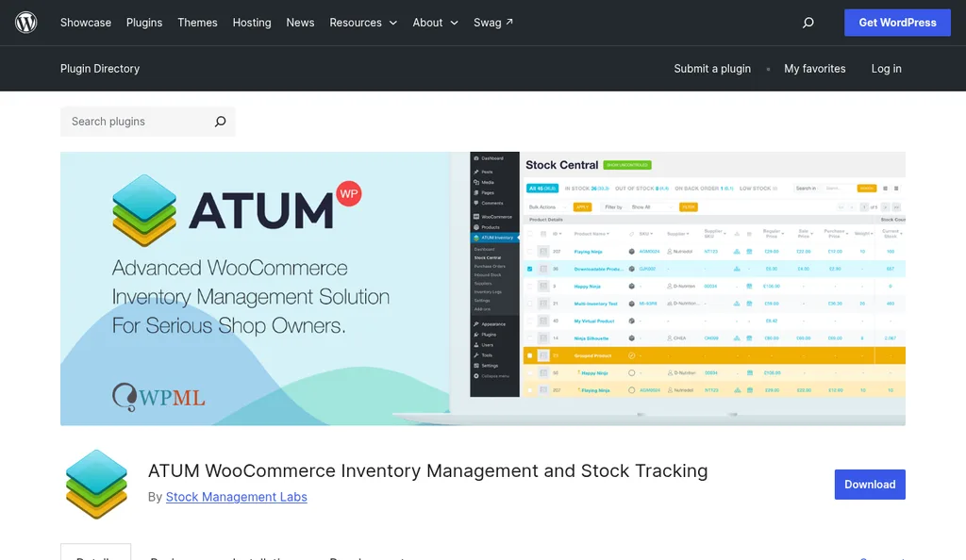Submit search via plugin search magnifier
Image resolution: width=966 pixels, height=560 pixels.
[x=220, y=122]
